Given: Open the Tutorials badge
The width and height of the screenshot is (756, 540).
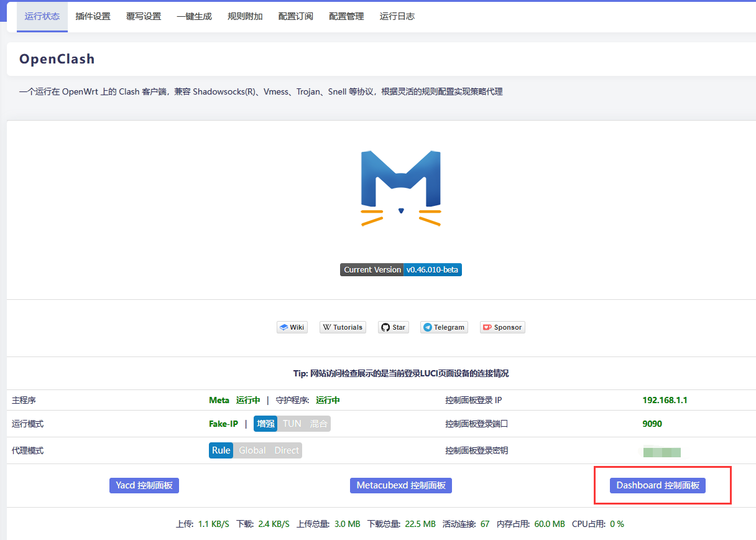Looking at the screenshot, I should 343,327.
